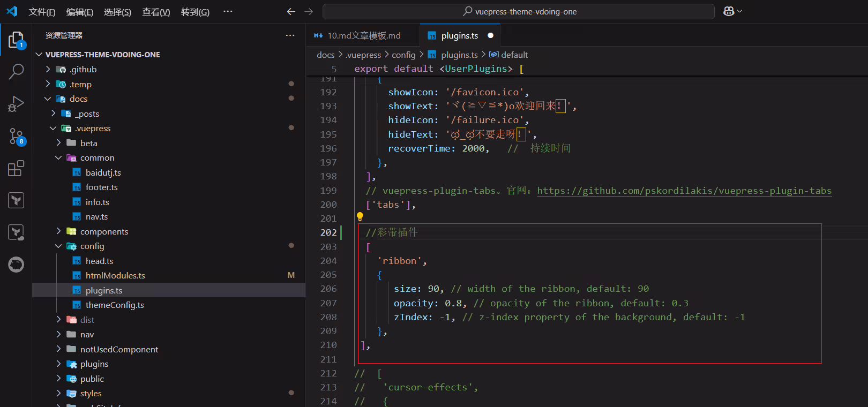Viewport: 868px width, 407px height.
Task: Open Source Control with 8 changes
Action: tap(16, 137)
